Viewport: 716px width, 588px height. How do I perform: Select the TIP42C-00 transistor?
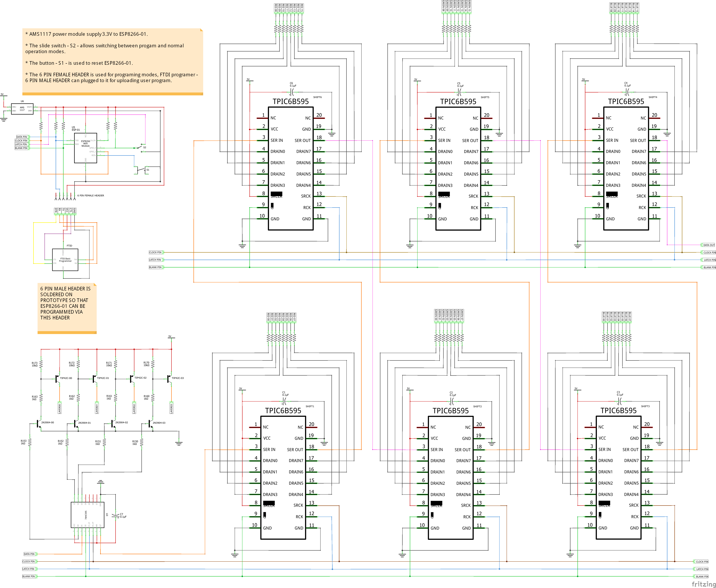[57, 379]
